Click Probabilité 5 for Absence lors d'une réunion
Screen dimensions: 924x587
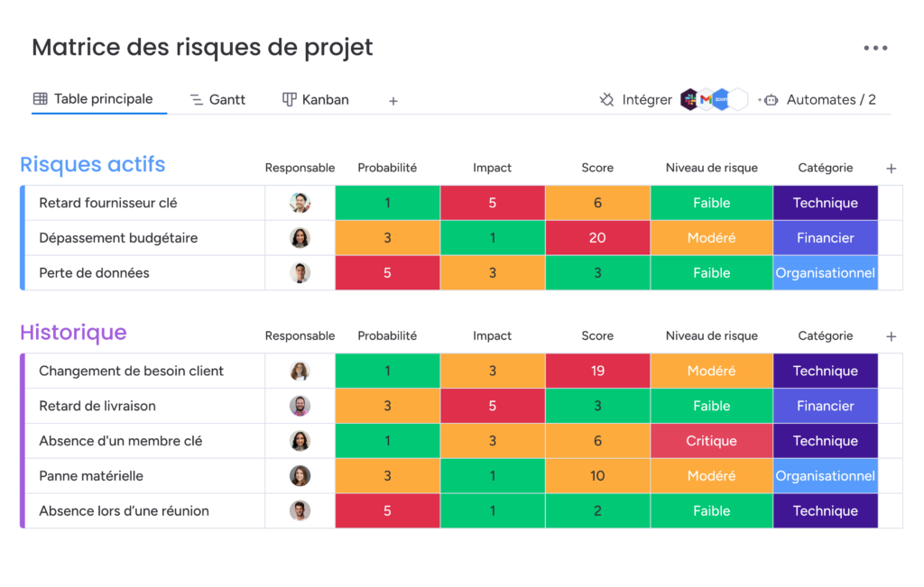pyautogui.click(x=387, y=511)
